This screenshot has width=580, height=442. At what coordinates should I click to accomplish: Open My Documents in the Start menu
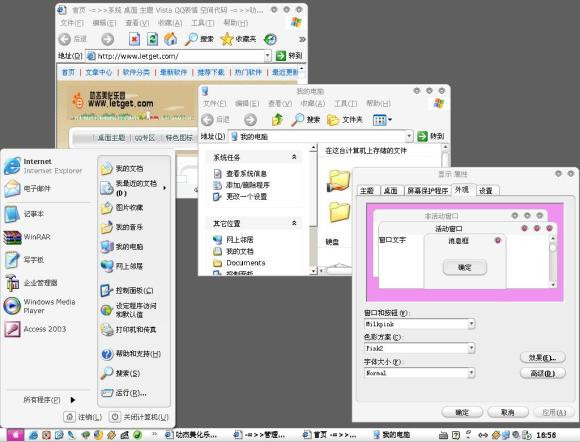[x=122, y=168]
